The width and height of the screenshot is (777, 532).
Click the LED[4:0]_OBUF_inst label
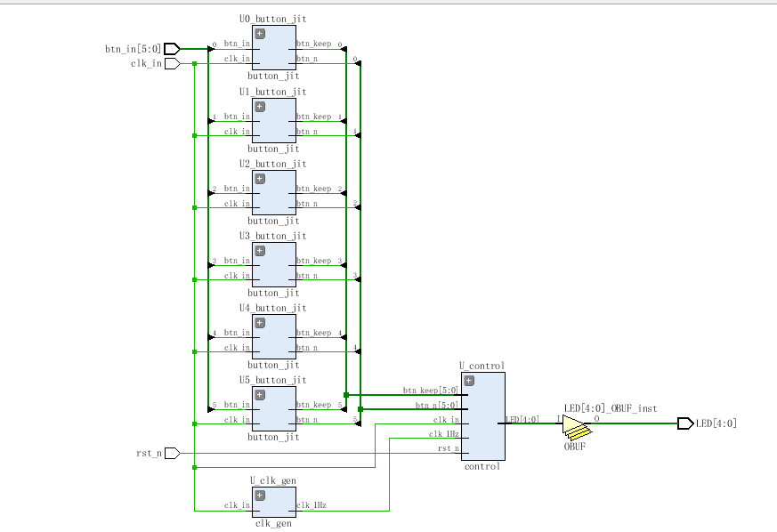click(611, 408)
